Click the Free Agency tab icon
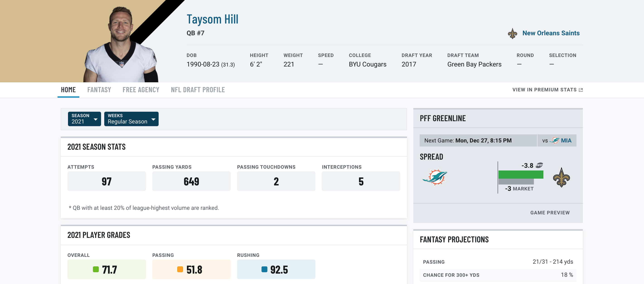The height and width of the screenshot is (284, 644). [141, 89]
